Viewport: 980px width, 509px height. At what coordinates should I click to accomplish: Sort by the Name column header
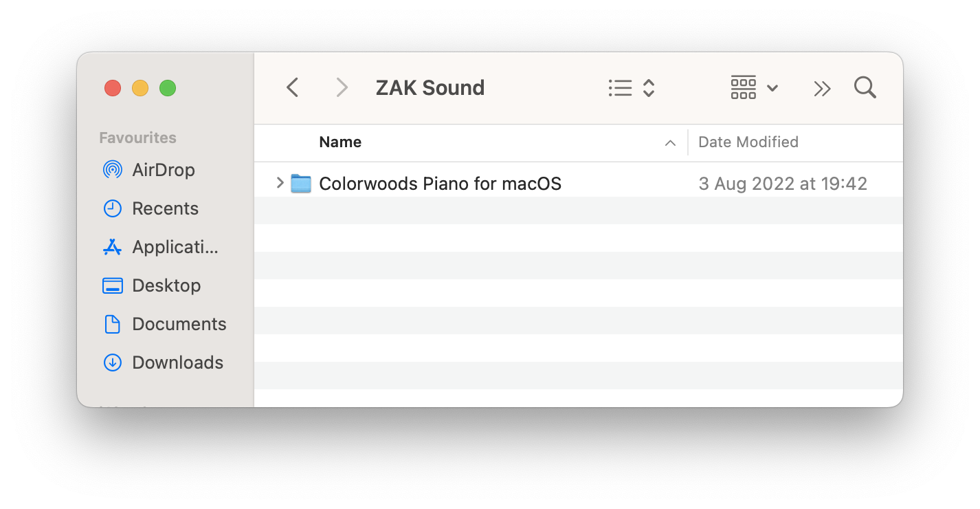[340, 142]
